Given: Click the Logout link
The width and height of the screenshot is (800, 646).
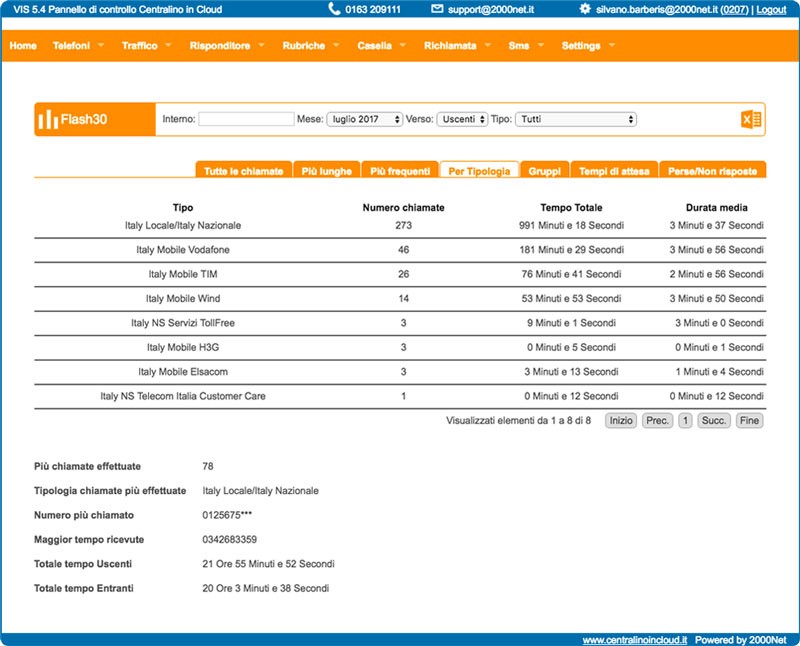Looking at the screenshot, I should (771, 9).
